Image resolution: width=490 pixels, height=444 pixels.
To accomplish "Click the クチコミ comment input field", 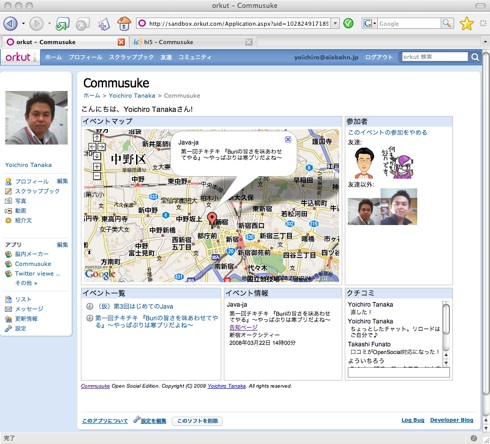I will pos(399,373).
